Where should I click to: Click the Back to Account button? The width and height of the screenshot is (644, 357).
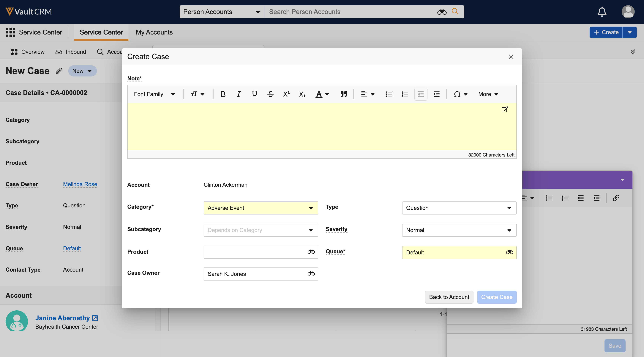coord(449,297)
